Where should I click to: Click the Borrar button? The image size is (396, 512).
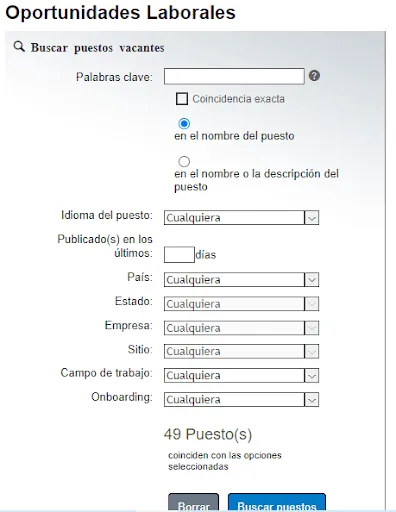click(193, 503)
